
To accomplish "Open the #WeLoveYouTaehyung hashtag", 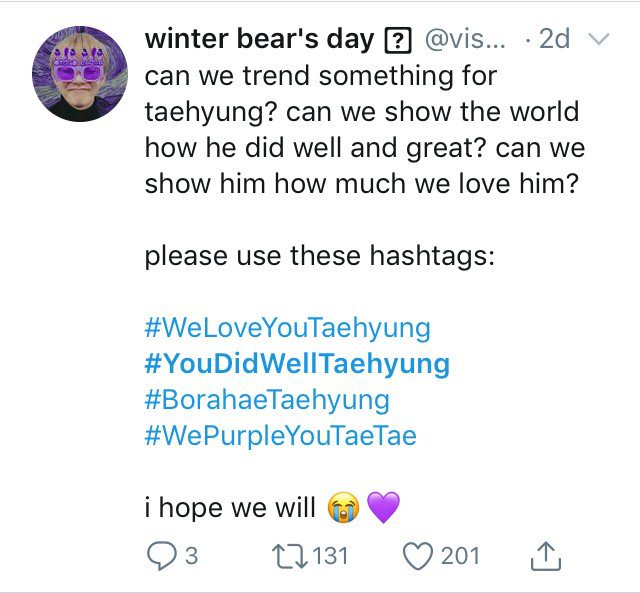I will click(288, 328).
